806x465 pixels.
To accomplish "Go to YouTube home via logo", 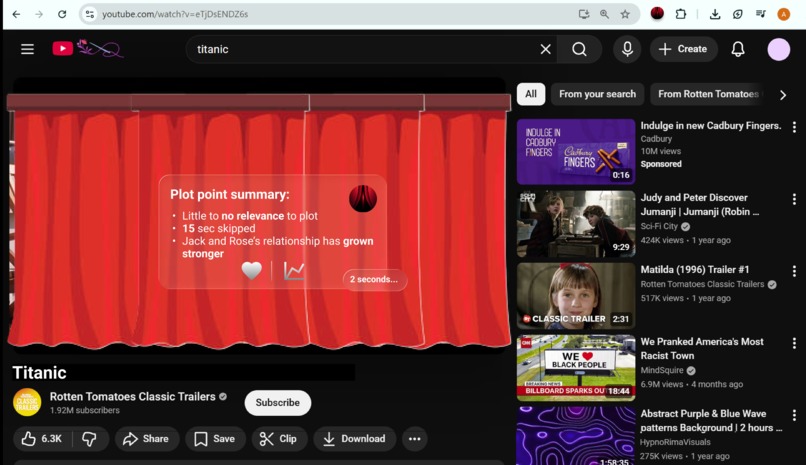I will [87, 49].
